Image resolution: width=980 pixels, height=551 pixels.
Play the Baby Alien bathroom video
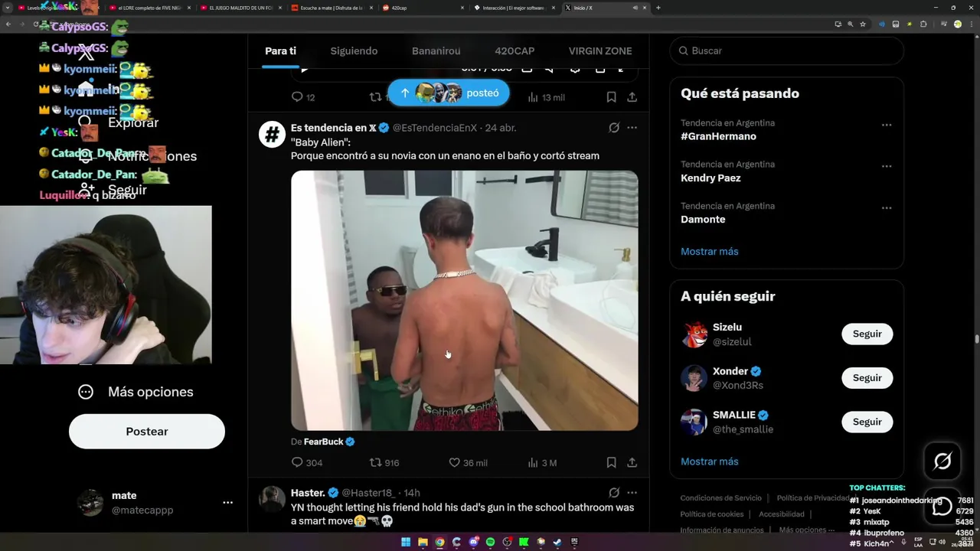[464, 300]
